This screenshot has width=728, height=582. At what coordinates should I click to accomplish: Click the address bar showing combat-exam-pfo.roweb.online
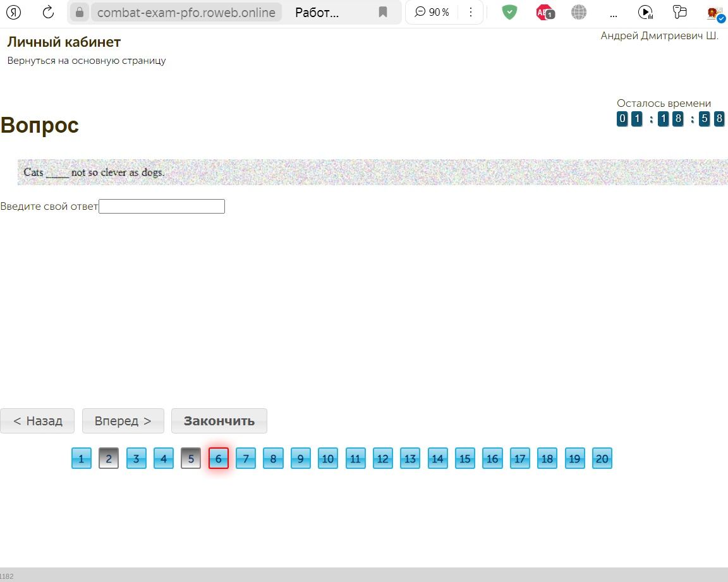(186, 13)
